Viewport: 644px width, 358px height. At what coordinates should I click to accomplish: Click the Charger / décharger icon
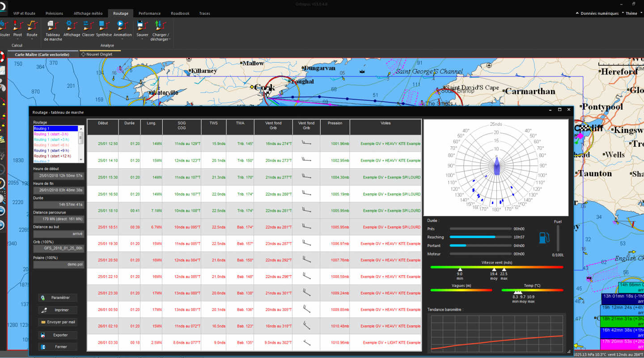(160, 28)
